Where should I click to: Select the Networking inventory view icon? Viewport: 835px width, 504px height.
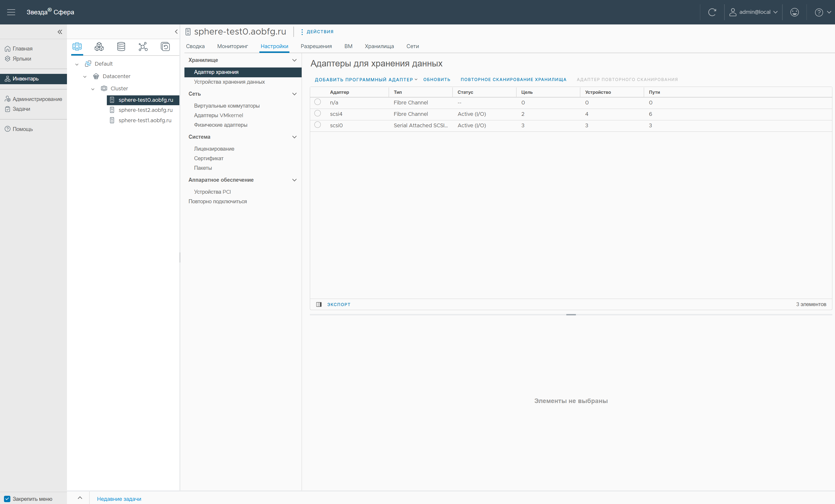[x=143, y=46]
